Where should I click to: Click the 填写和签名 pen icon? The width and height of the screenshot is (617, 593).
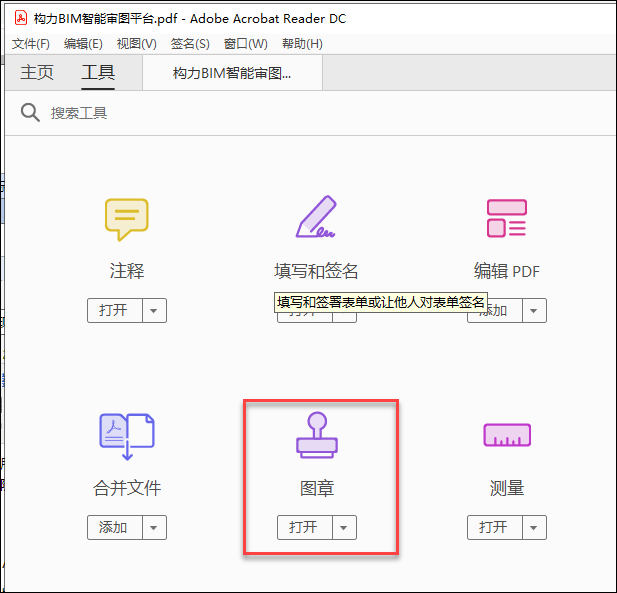(316, 217)
